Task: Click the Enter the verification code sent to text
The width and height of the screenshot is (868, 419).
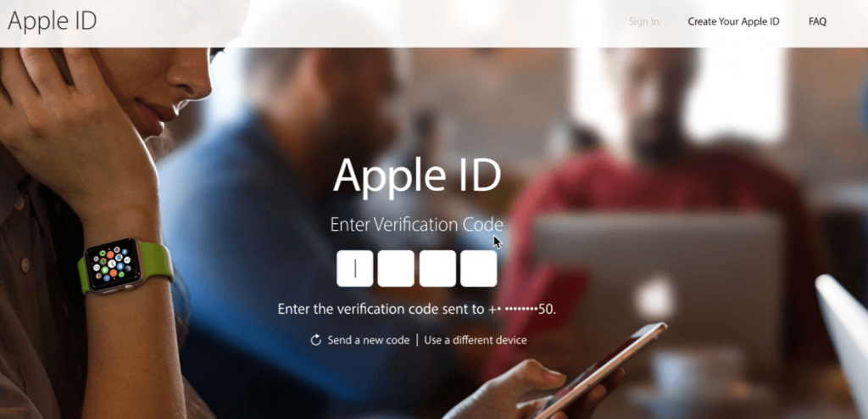Action: click(381, 310)
